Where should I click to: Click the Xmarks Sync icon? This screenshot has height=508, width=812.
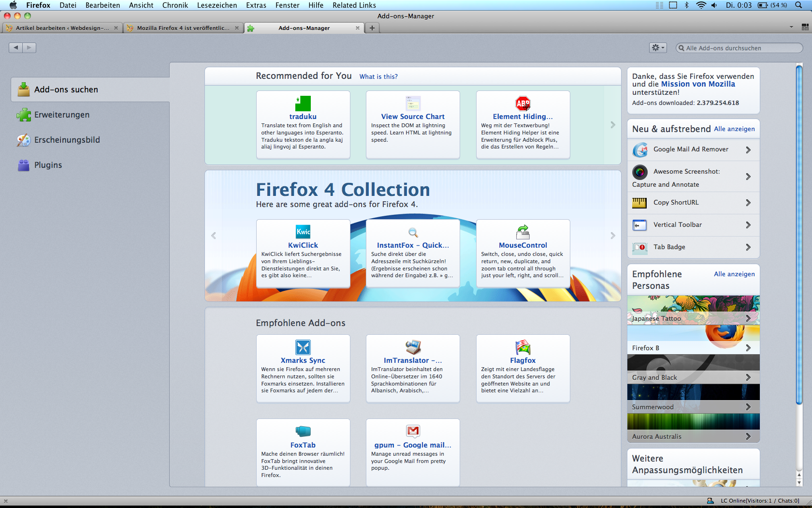tap(303, 347)
